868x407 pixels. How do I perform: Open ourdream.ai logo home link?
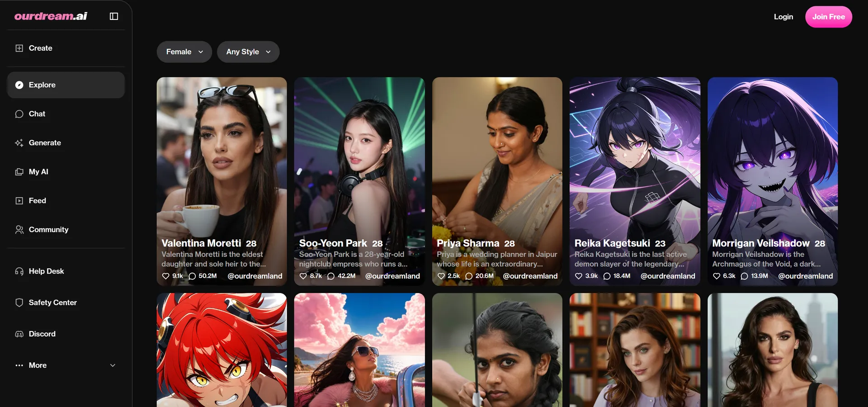51,16
